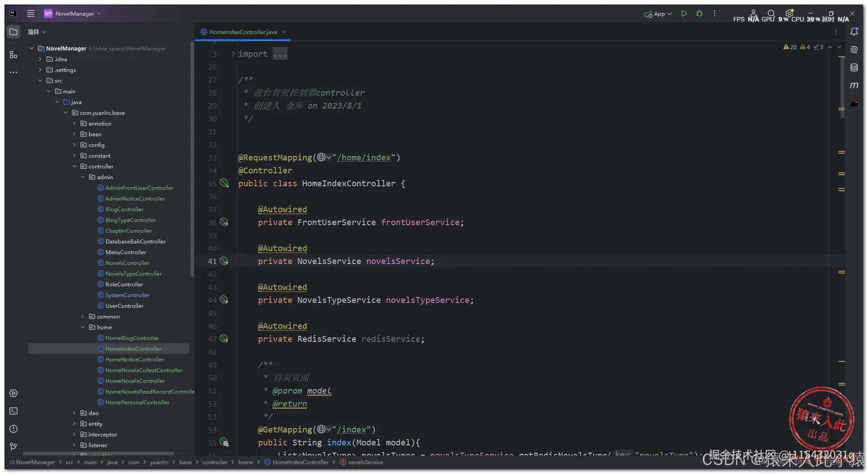
Task: Open the 项目 view selector dropdown
Action: tap(37, 32)
